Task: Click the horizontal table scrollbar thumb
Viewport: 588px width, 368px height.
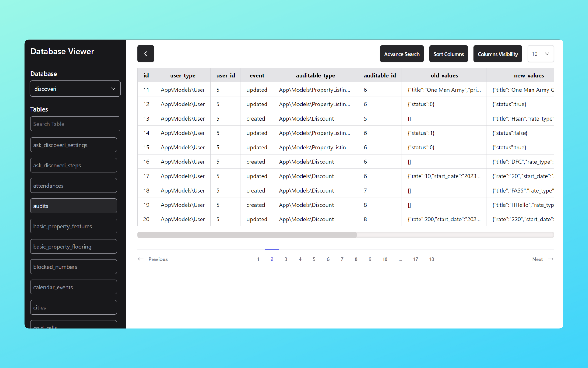Action: [x=247, y=235]
